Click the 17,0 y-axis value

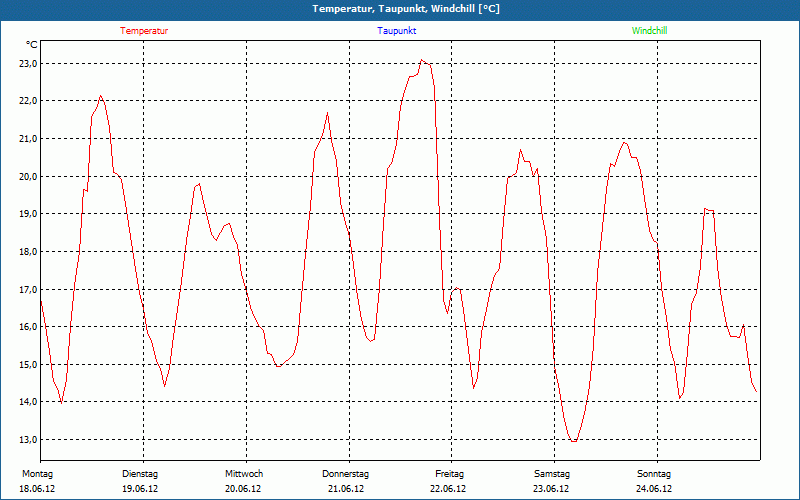[x=28, y=289]
